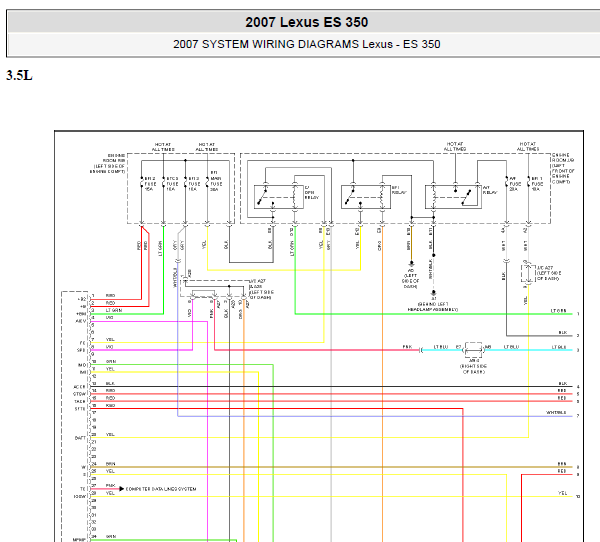
Task: Click the ETCS FUSE label
Action: tap(172, 184)
